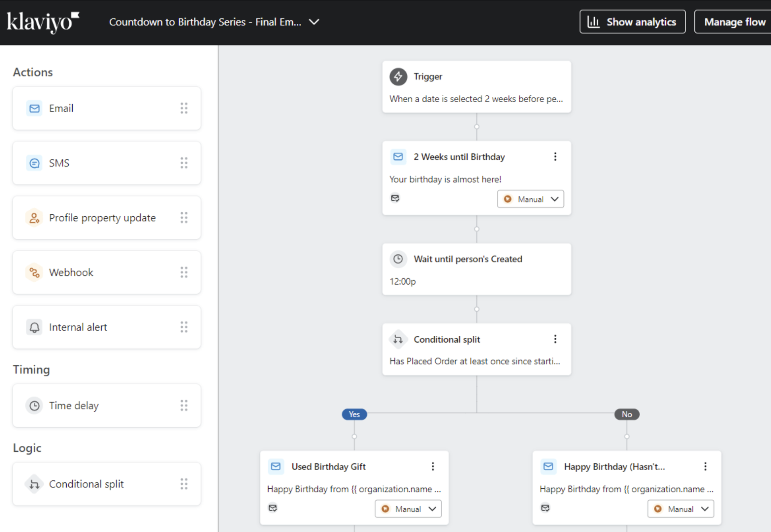The image size is (771, 532).
Task: Click Manage flow button
Action: [734, 22]
